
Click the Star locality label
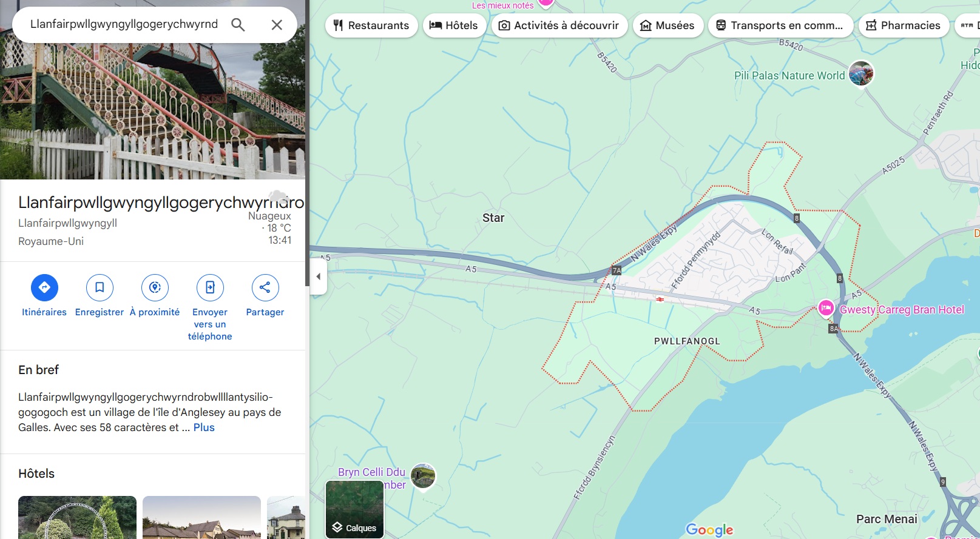coord(493,218)
